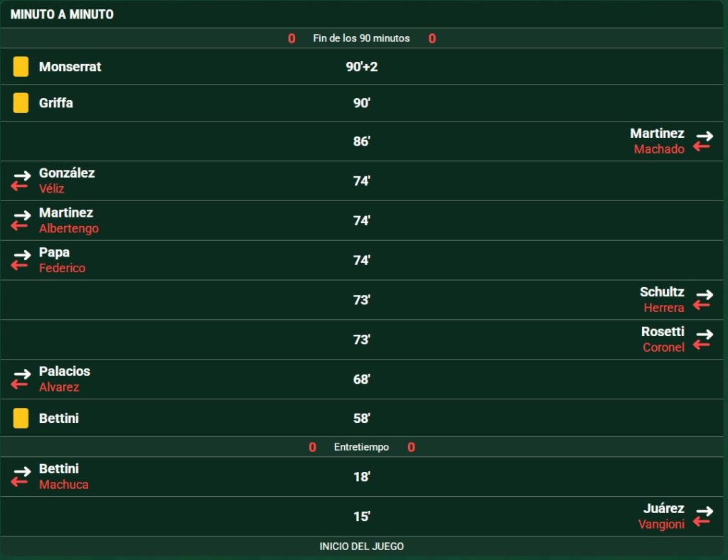This screenshot has height=560, width=728.
Task: Click substitution arrows next to Palacios
Action: point(21,379)
